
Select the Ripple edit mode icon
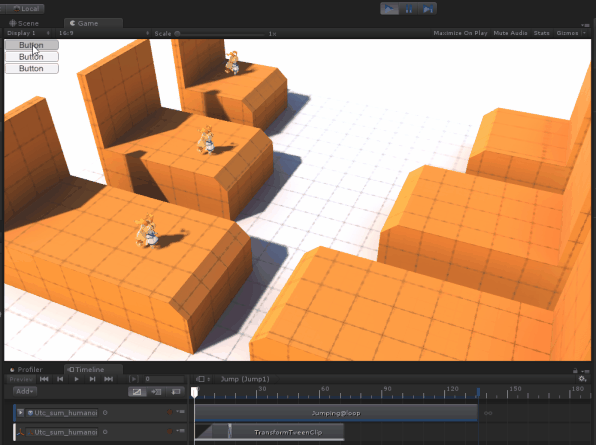point(156,392)
